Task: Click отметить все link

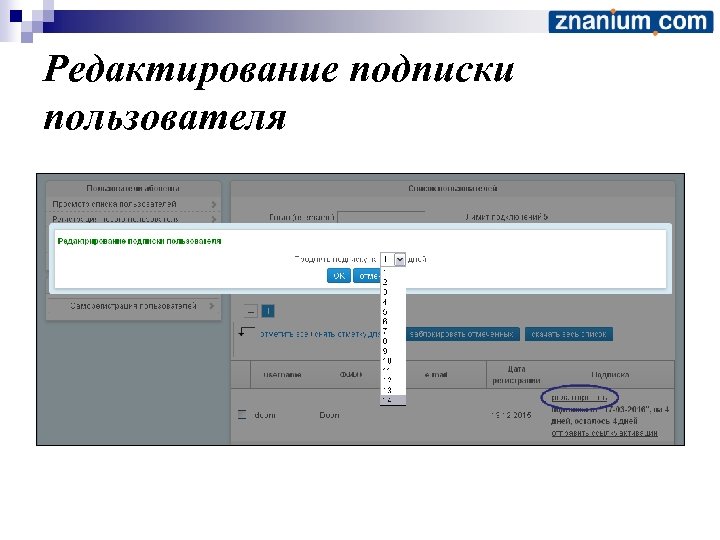Action: pos(283,334)
